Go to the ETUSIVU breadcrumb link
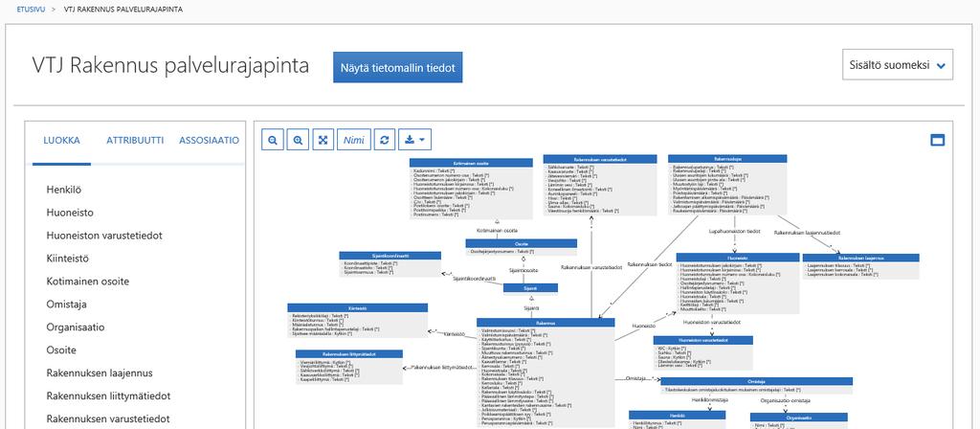The image size is (980, 429). pyautogui.click(x=32, y=10)
